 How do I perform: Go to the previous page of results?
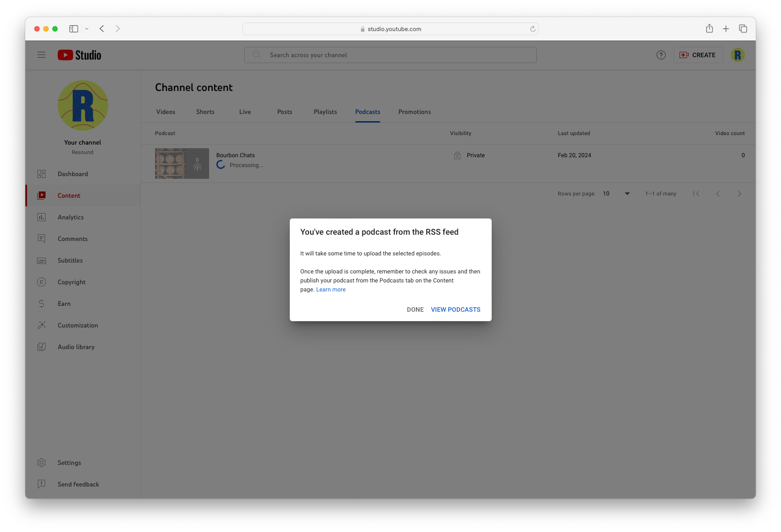pyautogui.click(x=718, y=194)
